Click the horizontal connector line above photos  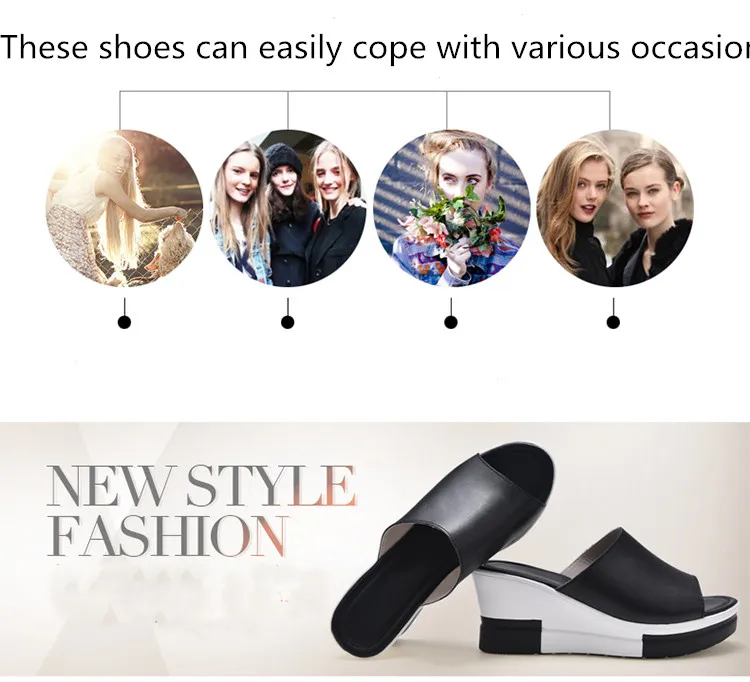[364, 91]
